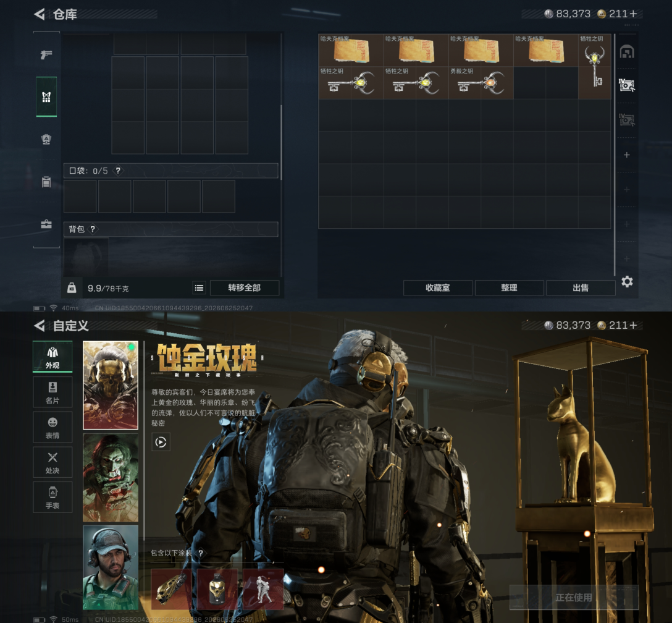Click the wifi 50ms latency indicator

coord(64,619)
